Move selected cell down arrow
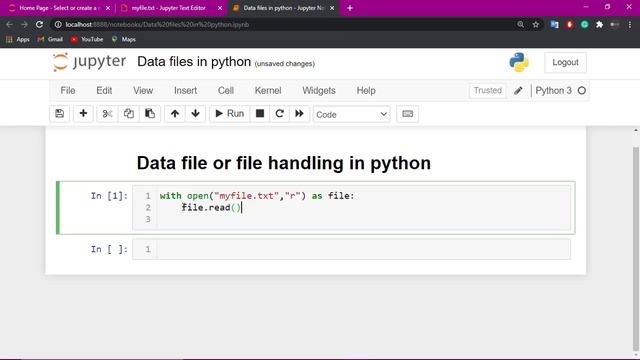 195,113
